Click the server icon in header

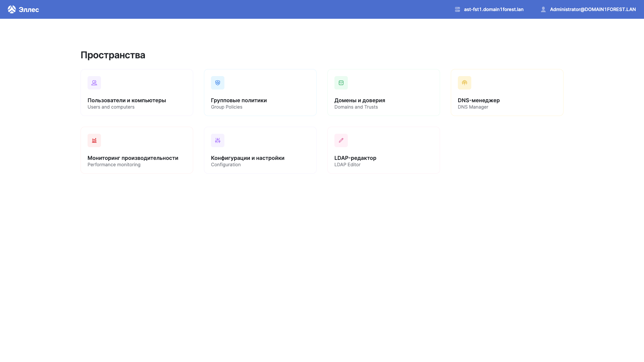[x=458, y=9]
